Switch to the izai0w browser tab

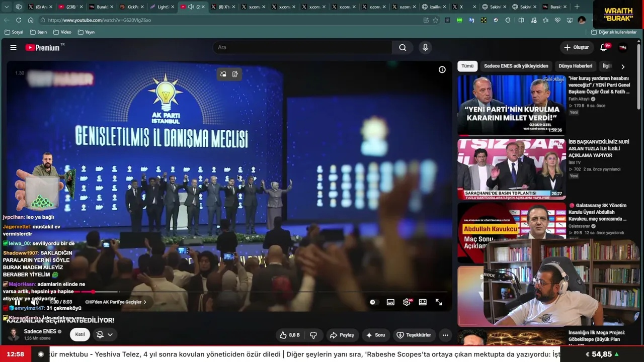tap(434, 7)
